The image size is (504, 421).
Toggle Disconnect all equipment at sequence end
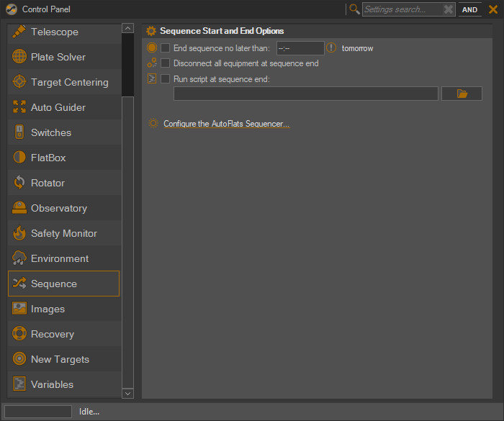(x=165, y=63)
